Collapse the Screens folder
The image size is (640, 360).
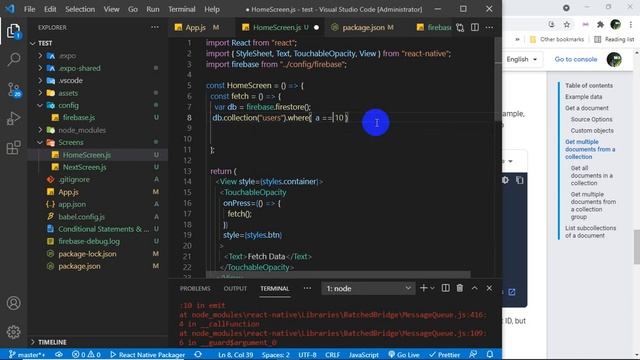(x=40, y=142)
